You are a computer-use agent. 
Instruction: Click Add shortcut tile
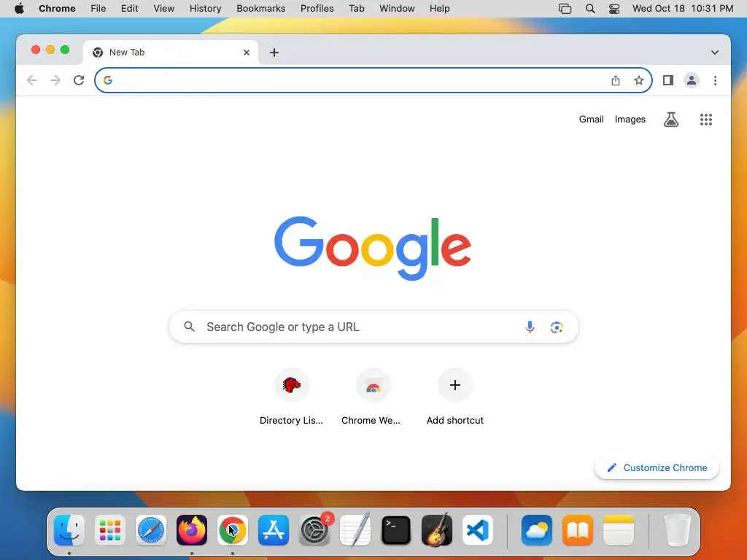[455, 397]
